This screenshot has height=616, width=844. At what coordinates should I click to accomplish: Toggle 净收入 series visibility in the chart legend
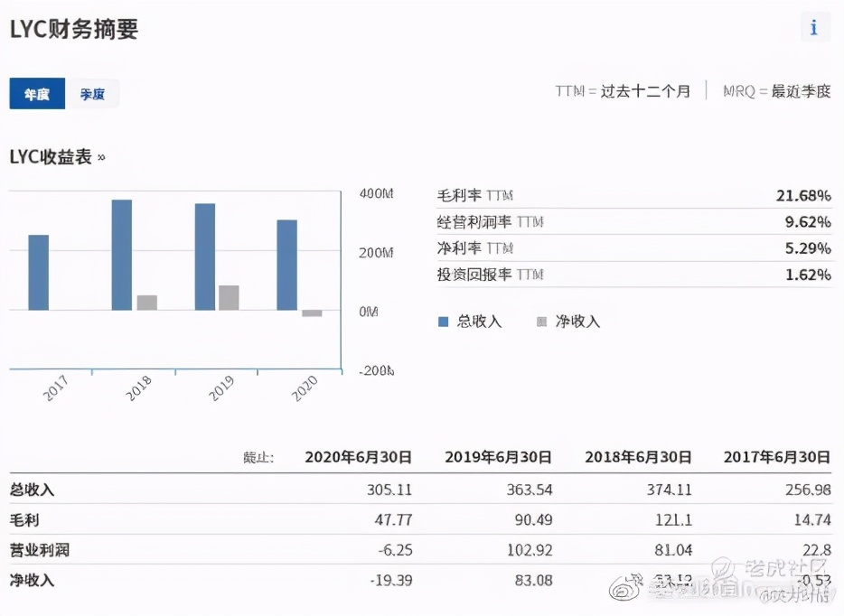pyautogui.click(x=569, y=322)
